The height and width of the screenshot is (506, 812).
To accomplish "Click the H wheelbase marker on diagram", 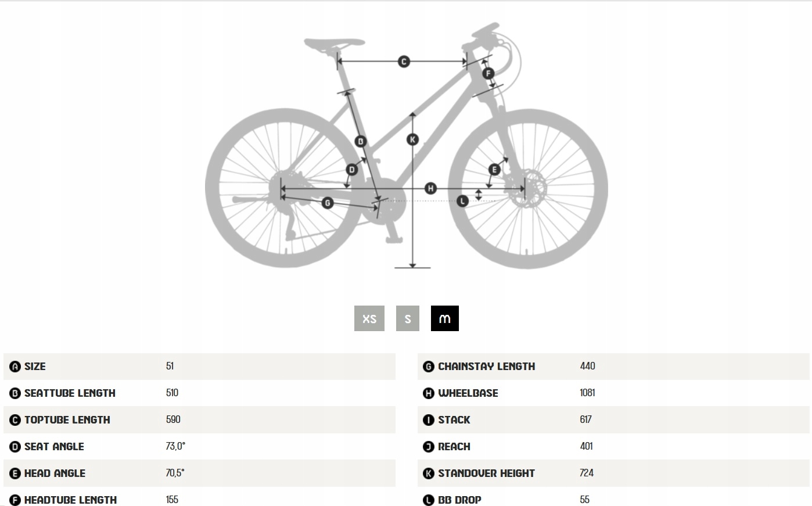I will point(430,188).
